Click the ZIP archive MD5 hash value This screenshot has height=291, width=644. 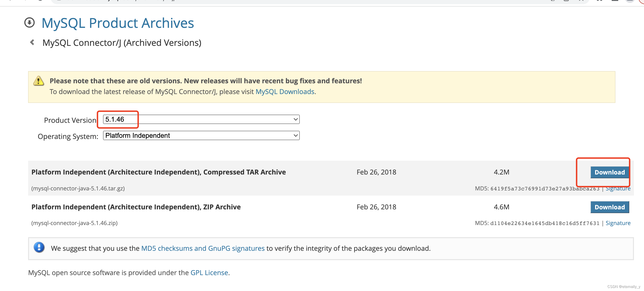tap(545, 223)
